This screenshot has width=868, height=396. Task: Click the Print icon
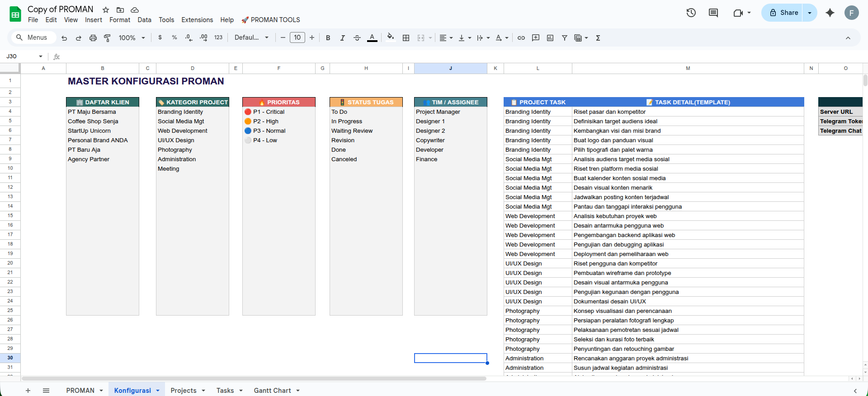(x=93, y=38)
